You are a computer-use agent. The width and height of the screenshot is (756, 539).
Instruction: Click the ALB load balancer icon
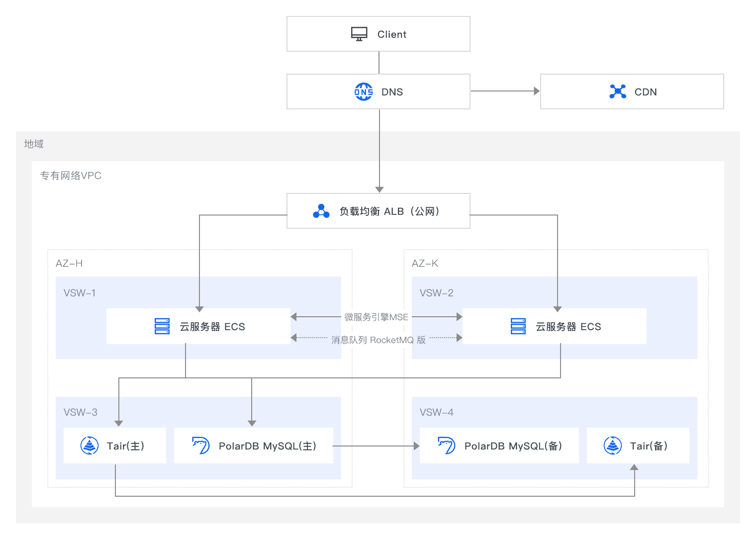pyautogui.click(x=321, y=211)
